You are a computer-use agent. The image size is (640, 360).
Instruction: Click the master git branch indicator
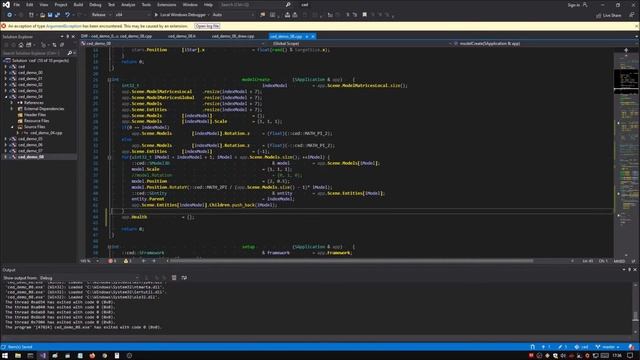608,347
